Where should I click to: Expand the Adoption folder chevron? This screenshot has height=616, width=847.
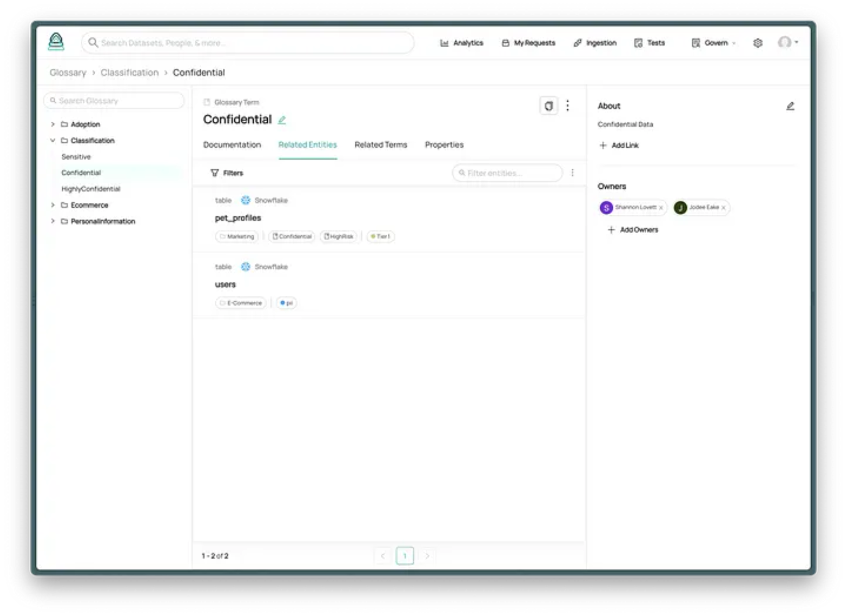(x=52, y=124)
